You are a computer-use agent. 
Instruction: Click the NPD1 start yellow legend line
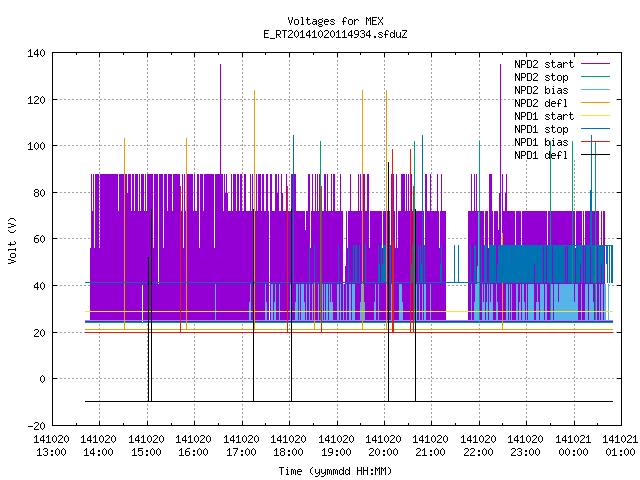595,116
